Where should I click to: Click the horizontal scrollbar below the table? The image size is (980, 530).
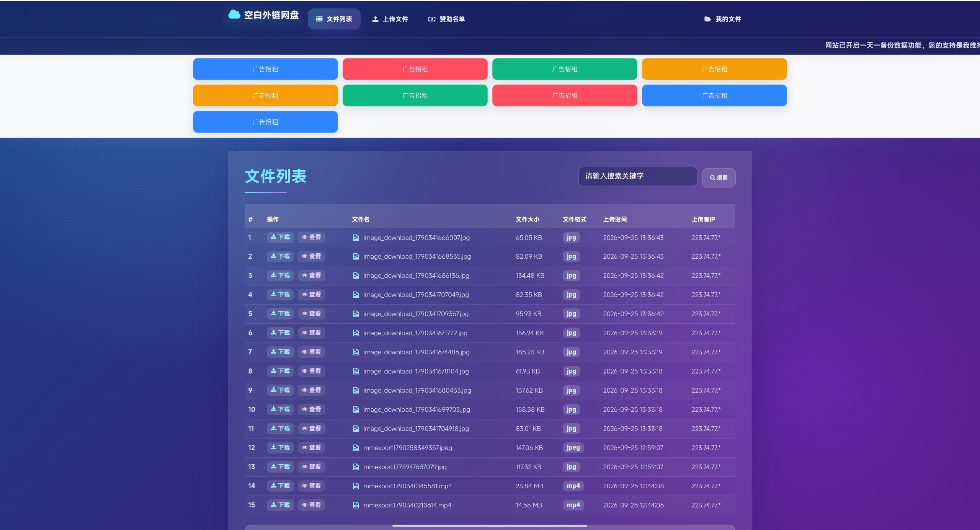click(490, 526)
